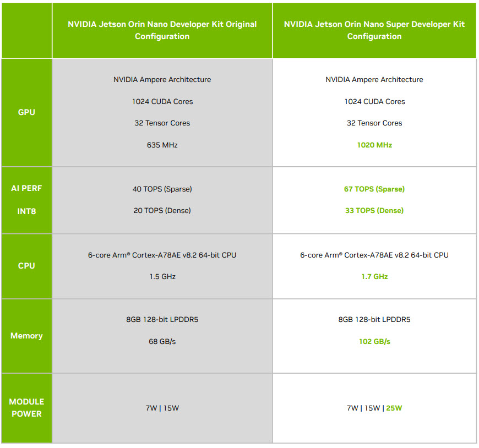Select the green 102 GB/s value
This screenshot has width=479, height=448.
(x=374, y=341)
